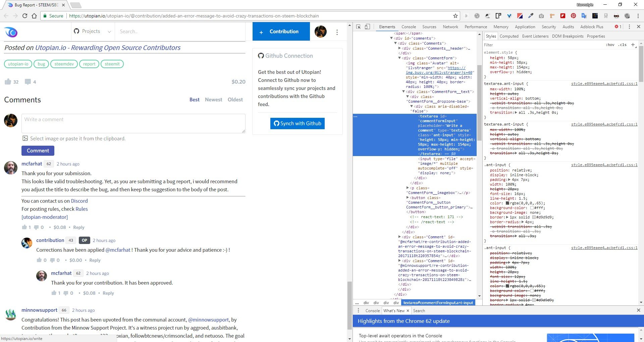
Task: Reload the page with browser refresh icon
Action: tap(25, 16)
